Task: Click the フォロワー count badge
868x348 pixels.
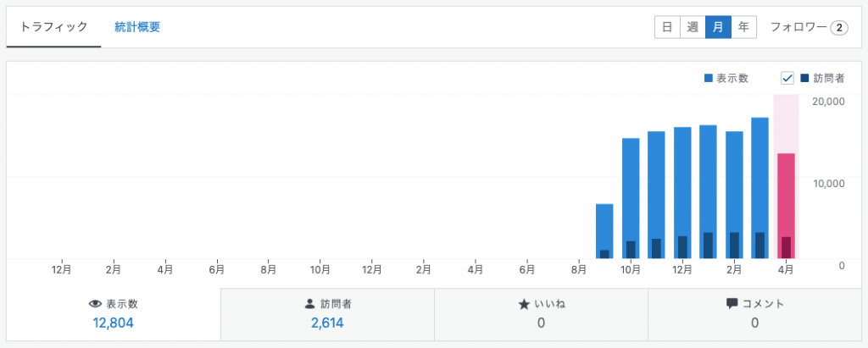Action: [838, 28]
